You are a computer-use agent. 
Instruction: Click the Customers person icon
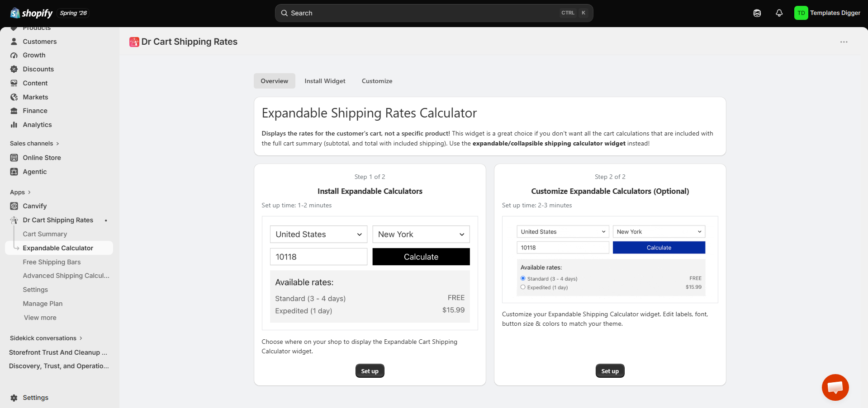(14, 42)
